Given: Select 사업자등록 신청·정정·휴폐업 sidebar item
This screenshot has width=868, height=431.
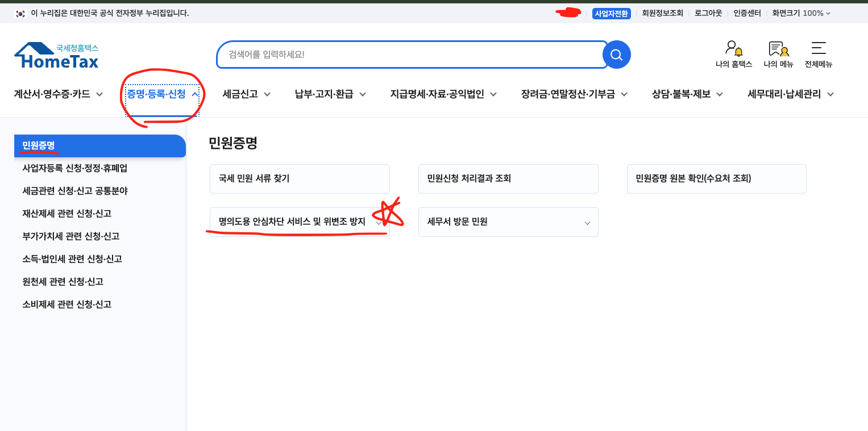Looking at the screenshot, I should (75, 168).
